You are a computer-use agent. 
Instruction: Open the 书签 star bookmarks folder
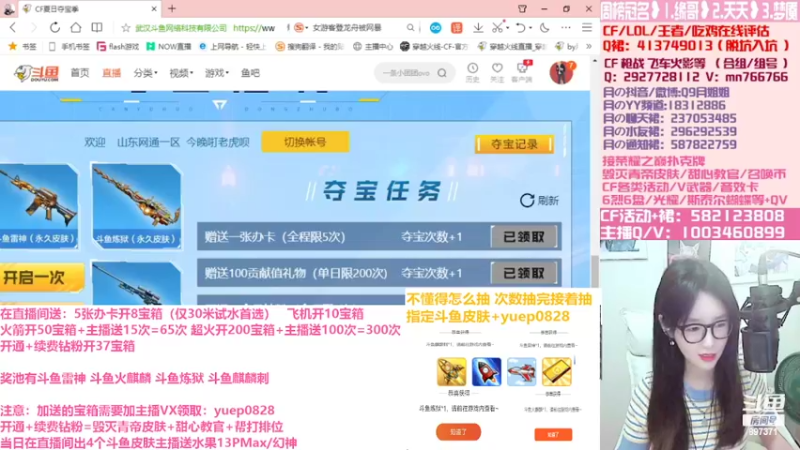pos(22,46)
